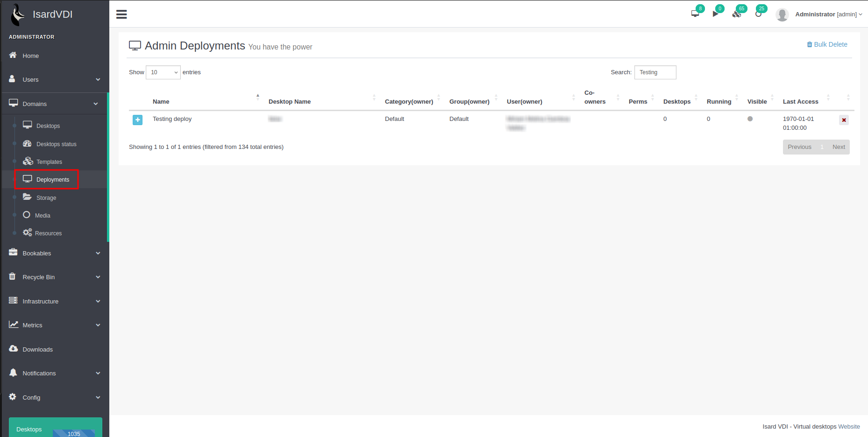Open the Show entries count dropdown
The image size is (868, 437).
click(x=163, y=72)
